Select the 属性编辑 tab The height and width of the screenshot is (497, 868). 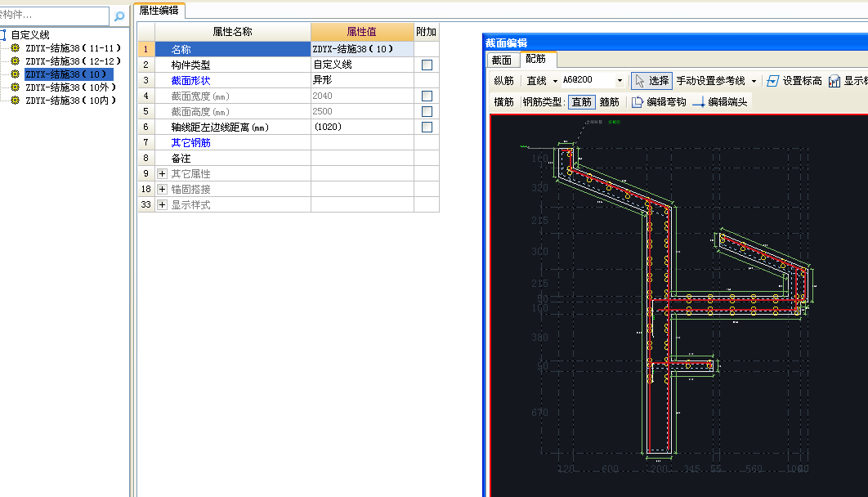(159, 10)
